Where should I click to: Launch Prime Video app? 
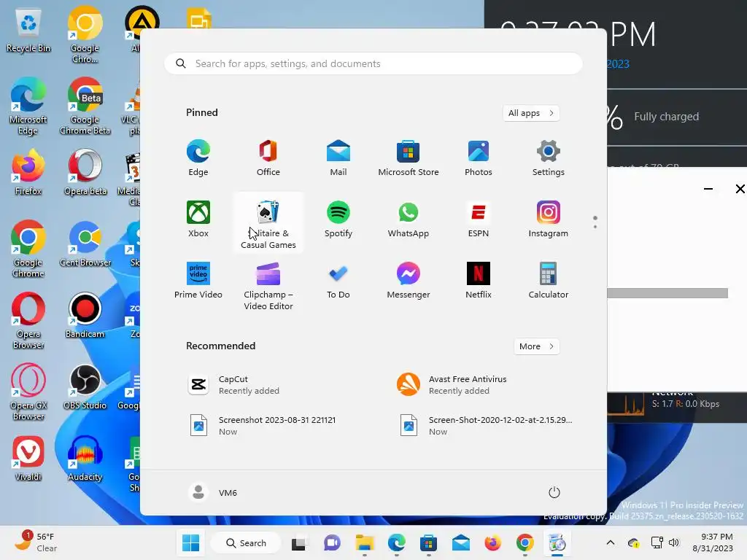point(198,281)
